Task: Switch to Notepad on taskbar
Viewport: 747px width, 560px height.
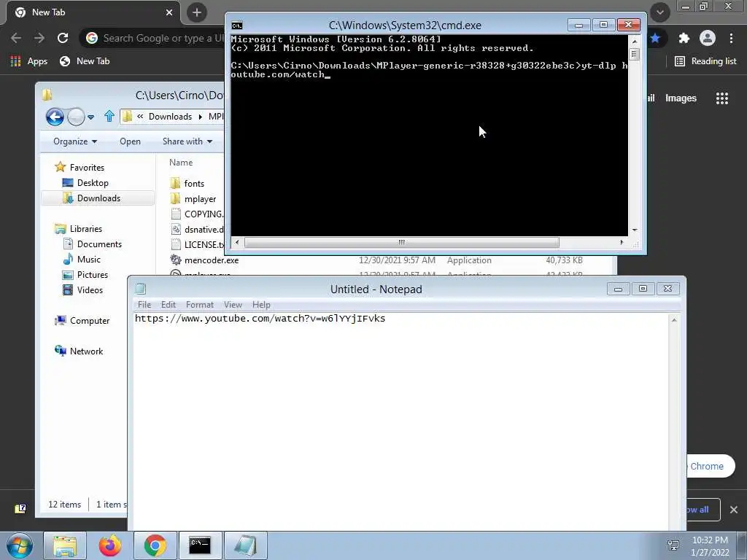Action: tap(245, 545)
